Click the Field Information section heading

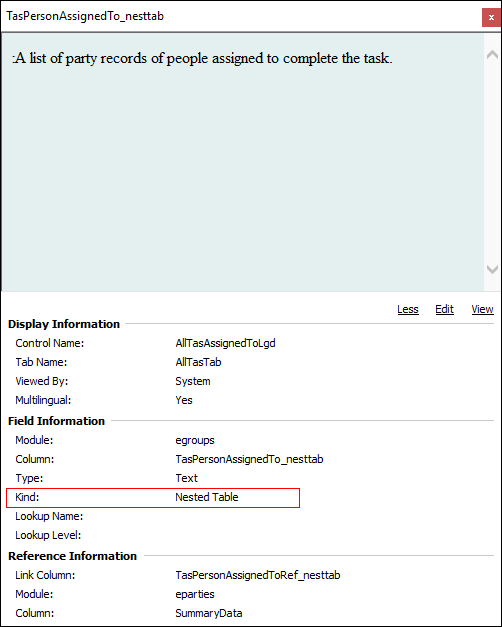pos(56,421)
